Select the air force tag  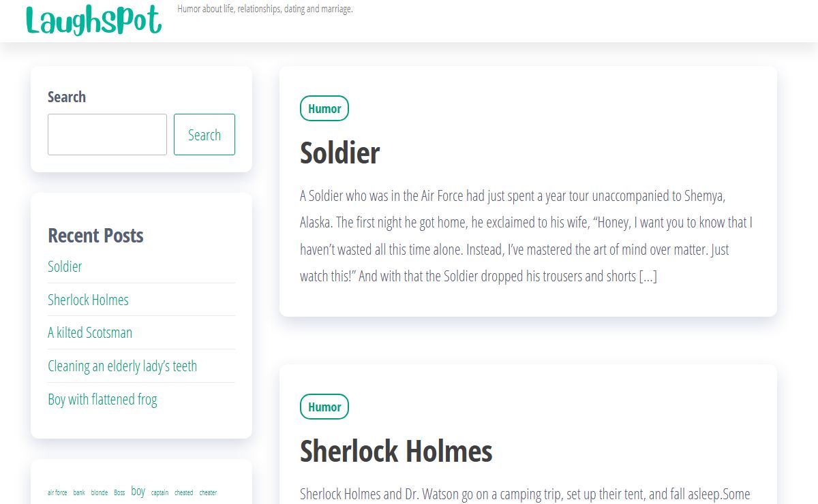pyautogui.click(x=57, y=492)
